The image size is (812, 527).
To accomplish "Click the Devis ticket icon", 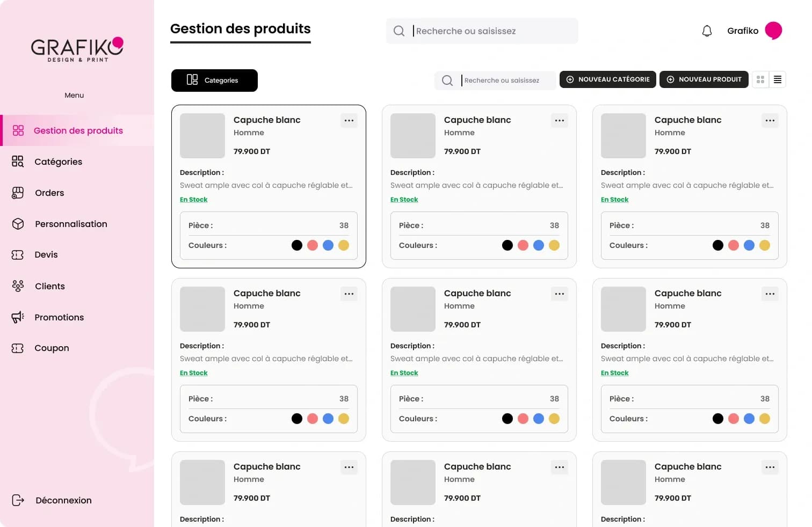I will (x=18, y=255).
